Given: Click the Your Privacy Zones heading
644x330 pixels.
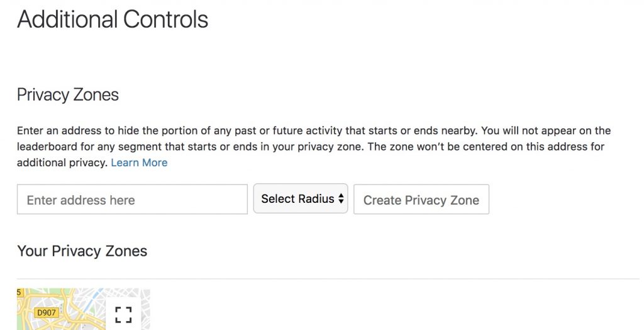Looking at the screenshot, I should (82, 251).
